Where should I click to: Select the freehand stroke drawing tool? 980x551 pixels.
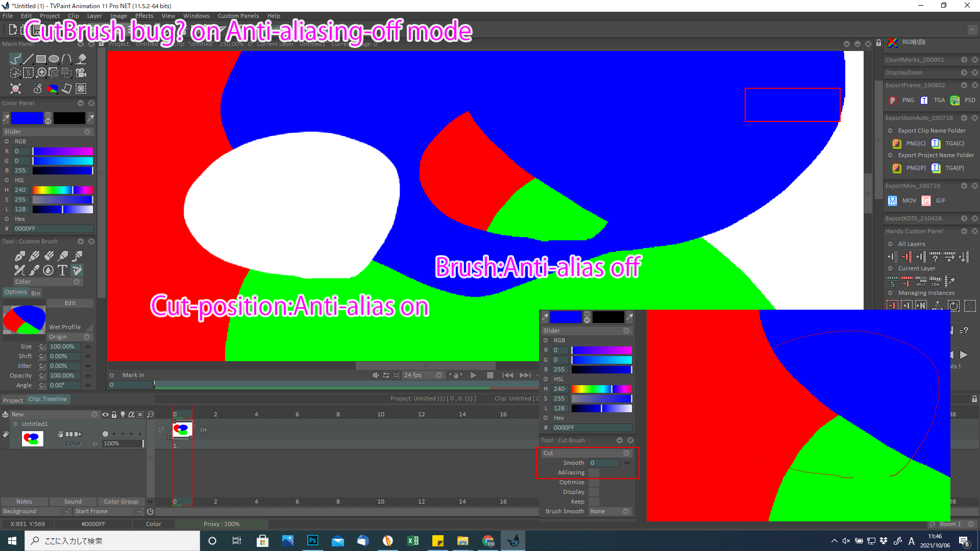point(16,59)
